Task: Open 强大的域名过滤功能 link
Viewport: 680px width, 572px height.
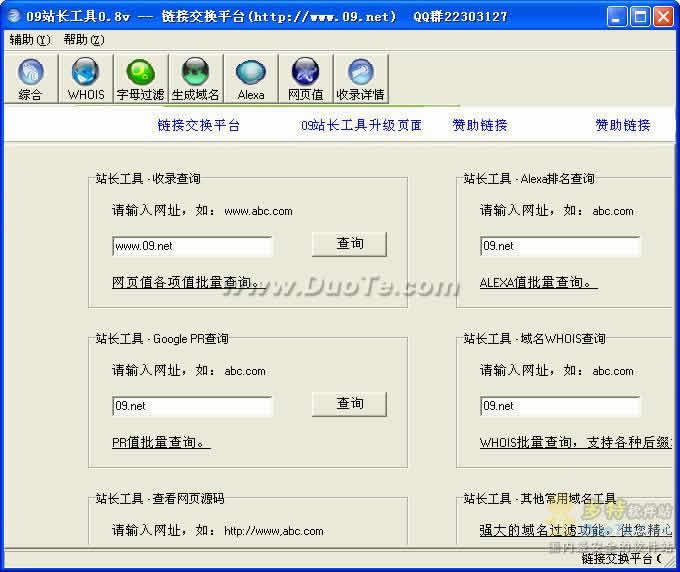Action: click(576, 530)
